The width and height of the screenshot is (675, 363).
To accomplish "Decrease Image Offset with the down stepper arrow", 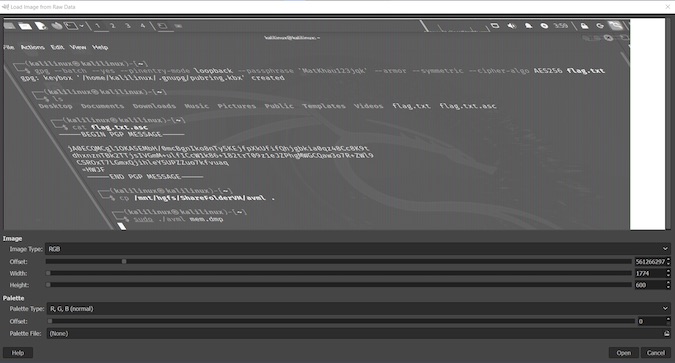I will click(668, 264).
